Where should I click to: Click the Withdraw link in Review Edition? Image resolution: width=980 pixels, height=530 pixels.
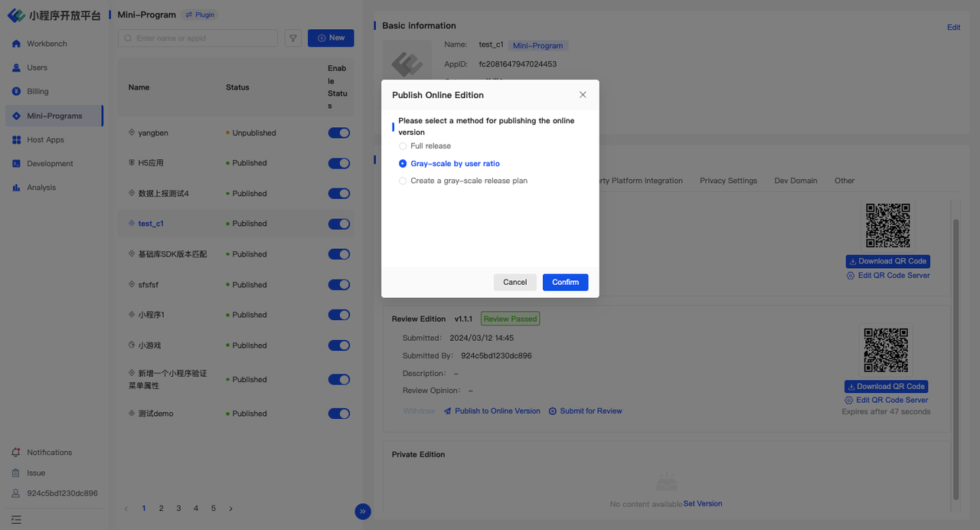[419, 411]
